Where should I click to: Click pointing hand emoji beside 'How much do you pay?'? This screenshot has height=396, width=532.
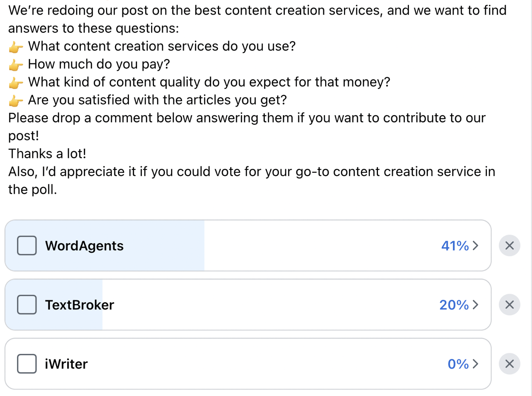click(x=16, y=65)
